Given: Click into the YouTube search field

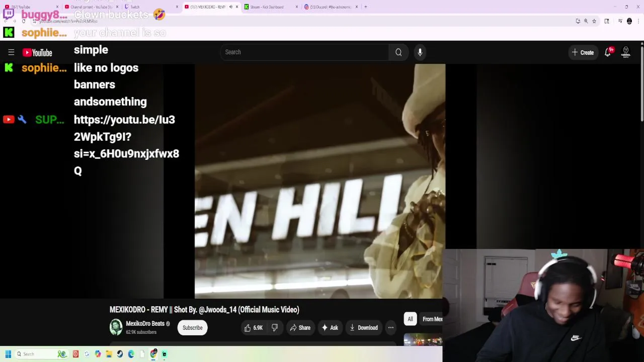Looking at the screenshot, I should (304, 52).
